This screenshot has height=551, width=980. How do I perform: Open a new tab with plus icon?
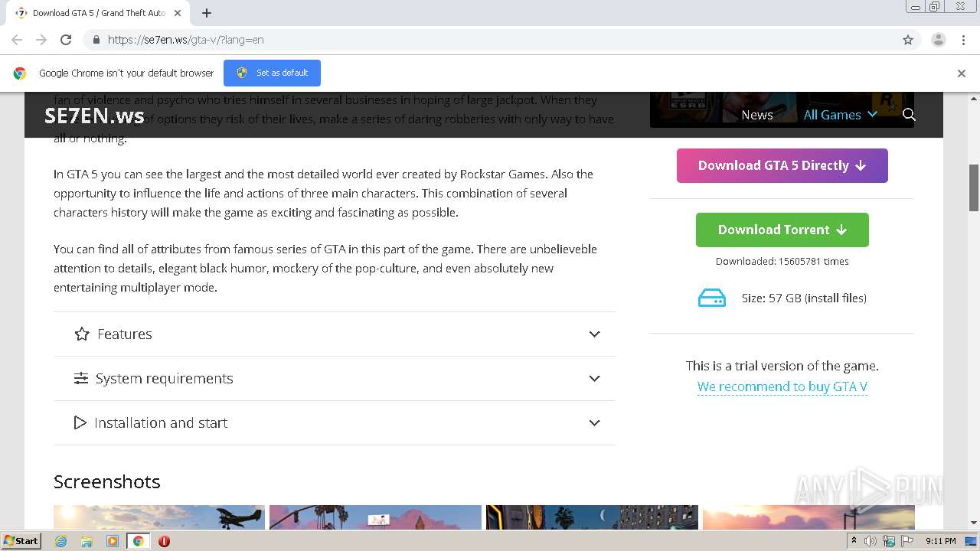[x=207, y=13]
